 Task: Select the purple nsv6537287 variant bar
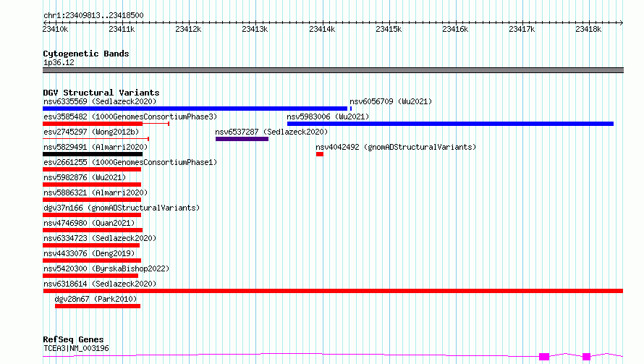pos(242,139)
